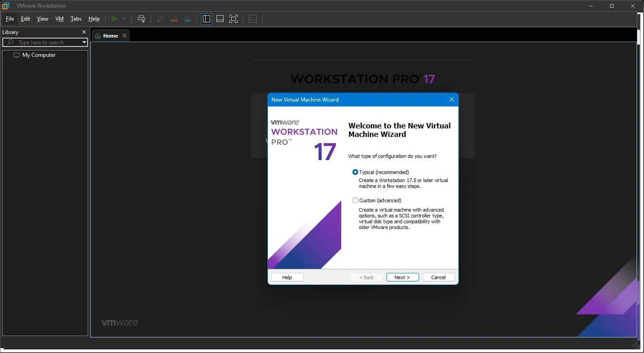Power on the virtual machine

(x=115, y=19)
